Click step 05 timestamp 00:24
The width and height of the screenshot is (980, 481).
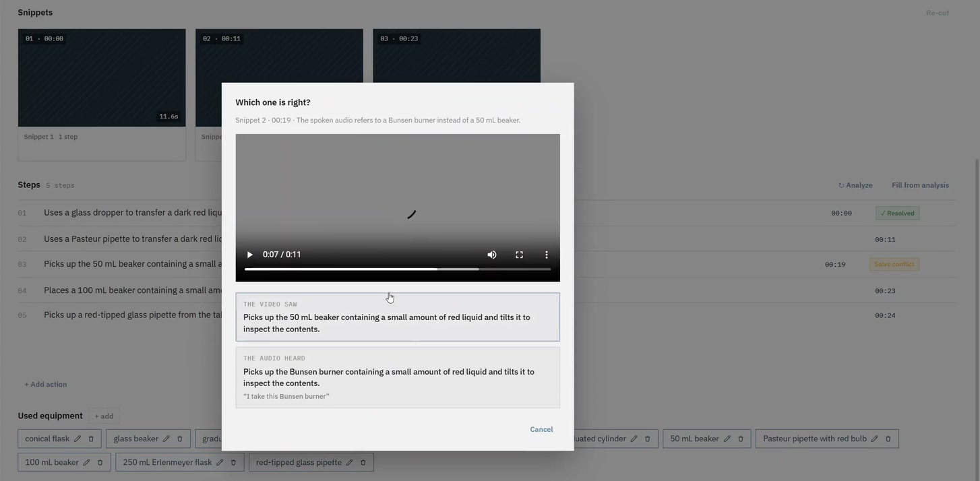point(885,316)
